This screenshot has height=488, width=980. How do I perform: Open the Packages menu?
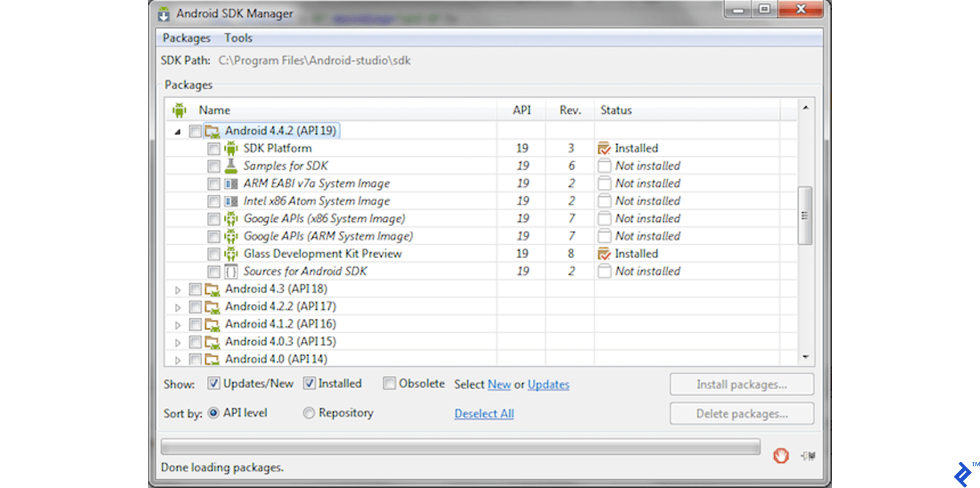(186, 38)
